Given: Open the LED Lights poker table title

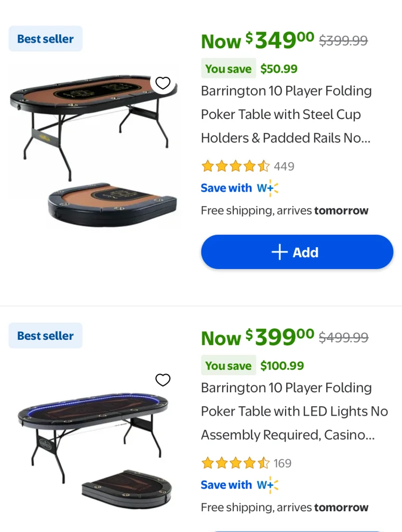Looking at the screenshot, I should pos(294,411).
